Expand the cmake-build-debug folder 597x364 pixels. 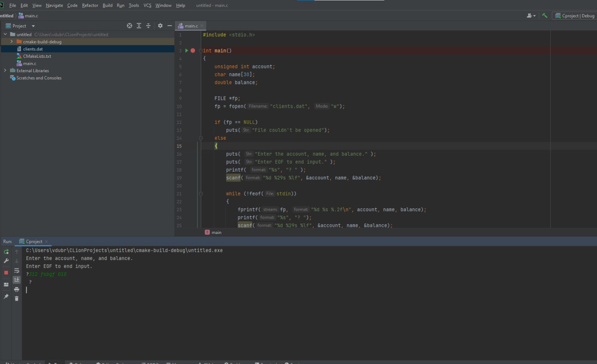pyautogui.click(x=12, y=41)
